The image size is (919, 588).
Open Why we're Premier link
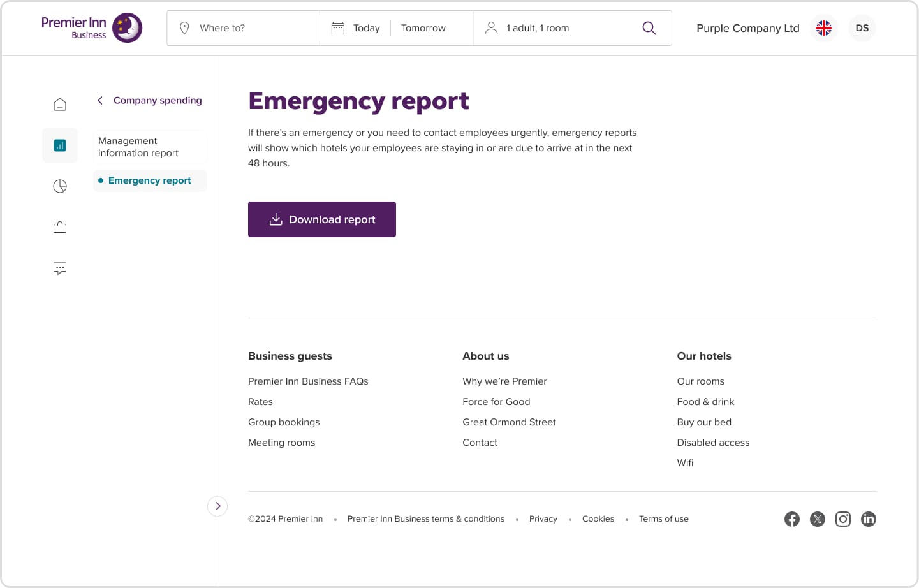[504, 381]
